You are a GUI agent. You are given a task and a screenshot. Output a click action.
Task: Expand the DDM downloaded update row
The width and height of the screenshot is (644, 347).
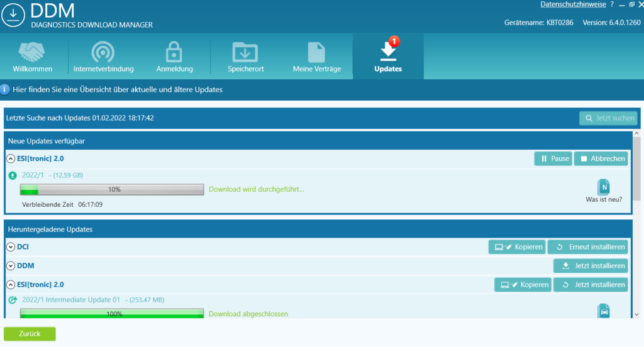[x=11, y=266]
